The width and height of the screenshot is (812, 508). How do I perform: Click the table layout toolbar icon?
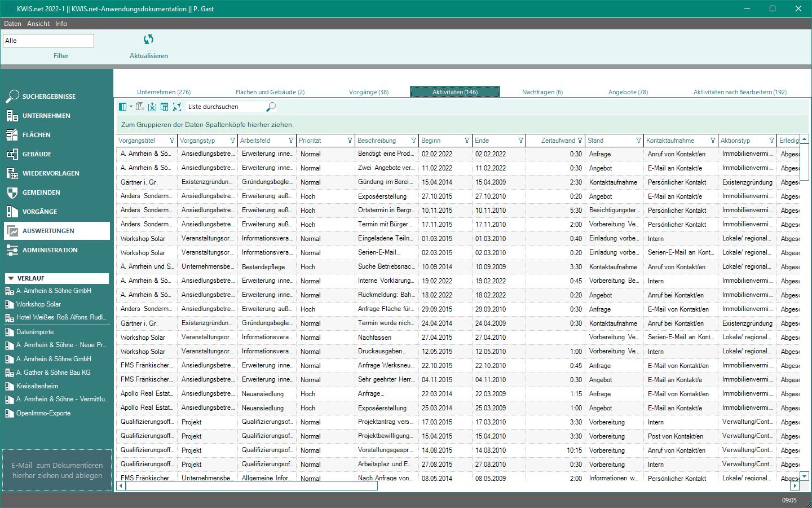(165, 107)
